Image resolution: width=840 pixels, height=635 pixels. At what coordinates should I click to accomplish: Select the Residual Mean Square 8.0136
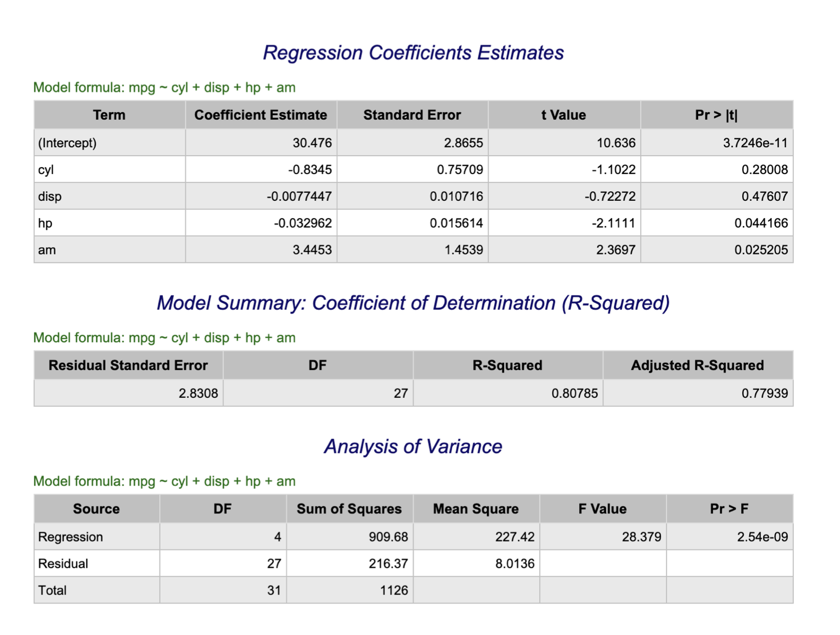pos(515,564)
